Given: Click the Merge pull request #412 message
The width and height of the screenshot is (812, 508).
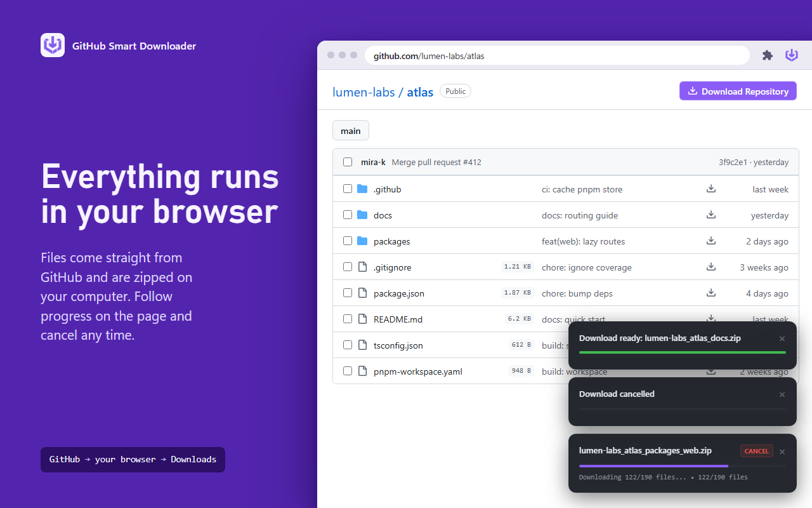Looking at the screenshot, I should [436, 162].
